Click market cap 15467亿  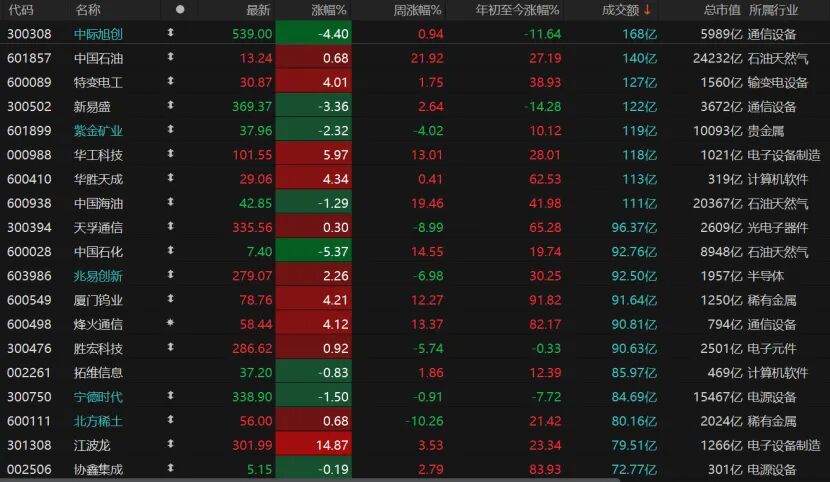[x=717, y=397]
